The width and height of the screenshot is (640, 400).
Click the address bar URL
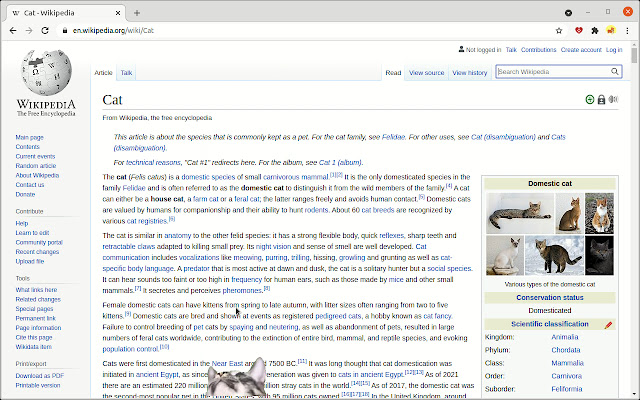pyautogui.click(x=113, y=31)
